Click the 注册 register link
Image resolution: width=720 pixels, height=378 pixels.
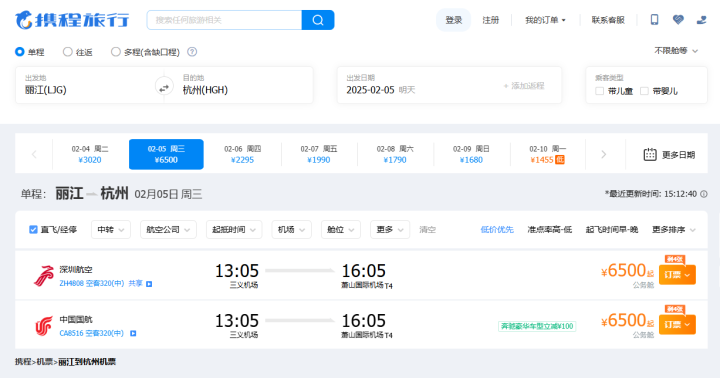490,20
